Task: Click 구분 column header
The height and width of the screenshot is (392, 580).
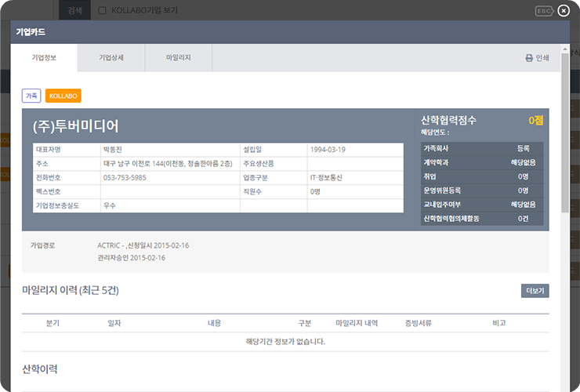Action: [x=305, y=323]
